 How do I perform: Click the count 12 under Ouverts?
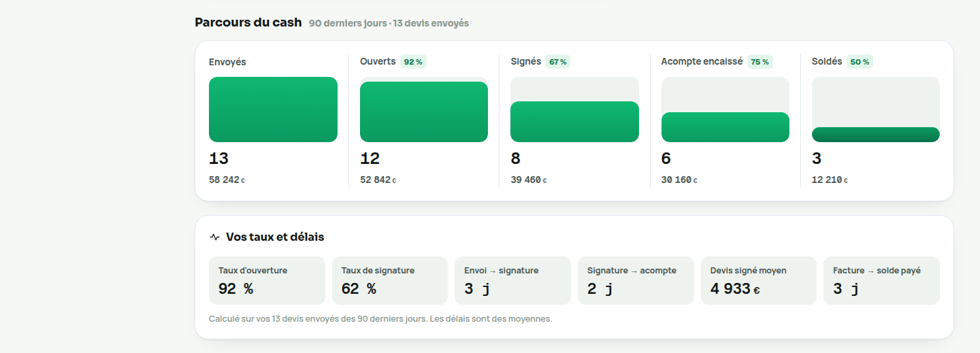coord(370,159)
